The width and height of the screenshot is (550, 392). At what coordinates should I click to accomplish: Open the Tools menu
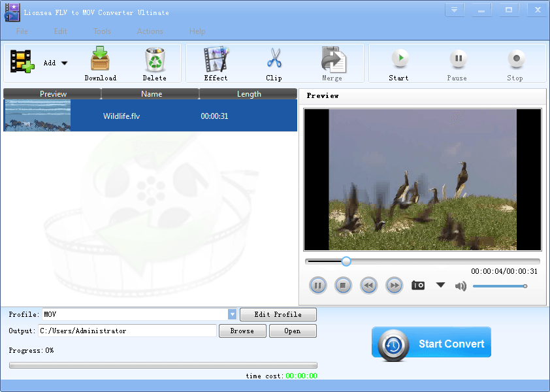[x=102, y=31]
